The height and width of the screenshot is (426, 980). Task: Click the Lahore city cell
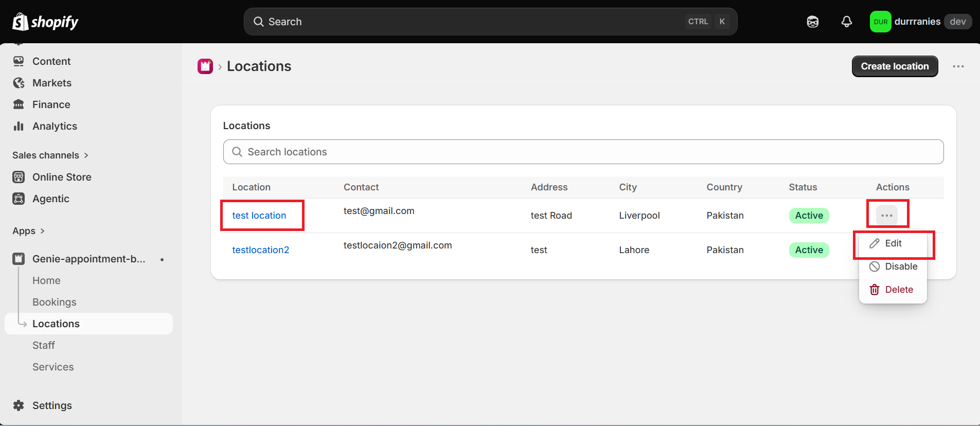[x=634, y=250]
